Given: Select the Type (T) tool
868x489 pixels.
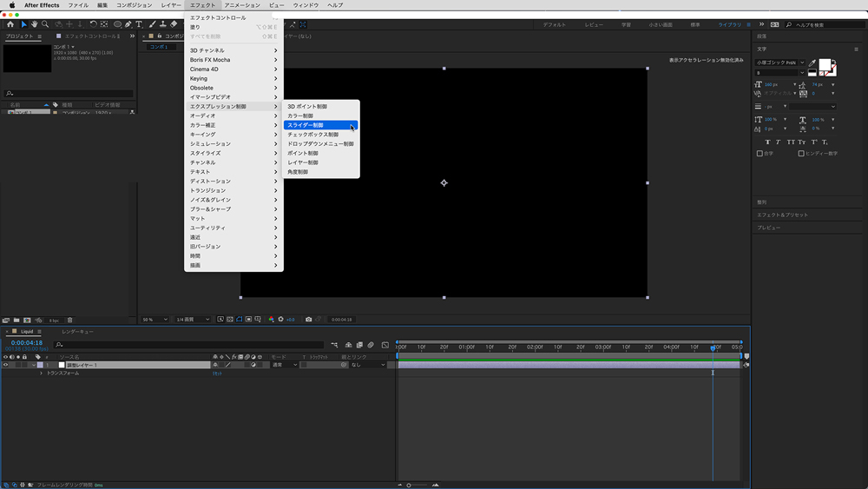Looking at the screenshot, I should (140, 24).
